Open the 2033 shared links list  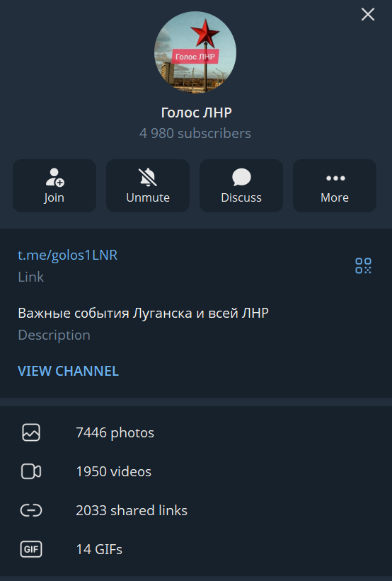(196, 510)
